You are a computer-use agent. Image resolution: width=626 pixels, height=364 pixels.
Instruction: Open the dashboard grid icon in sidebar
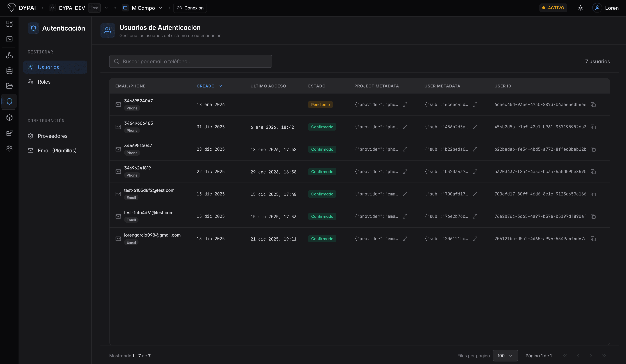pyautogui.click(x=9, y=24)
